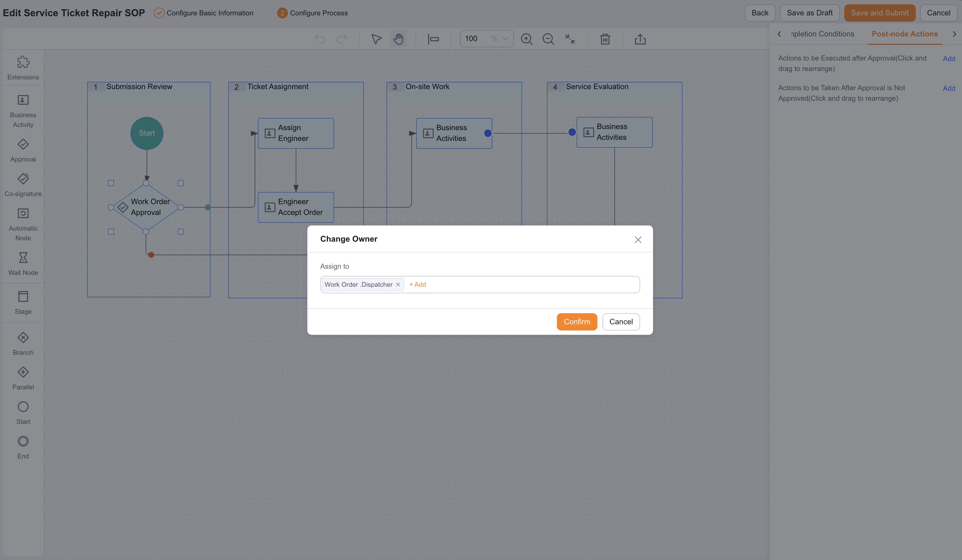This screenshot has height=560, width=962.
Task: Select the Approval node icon in sidebar
Action: click(23, 144)
